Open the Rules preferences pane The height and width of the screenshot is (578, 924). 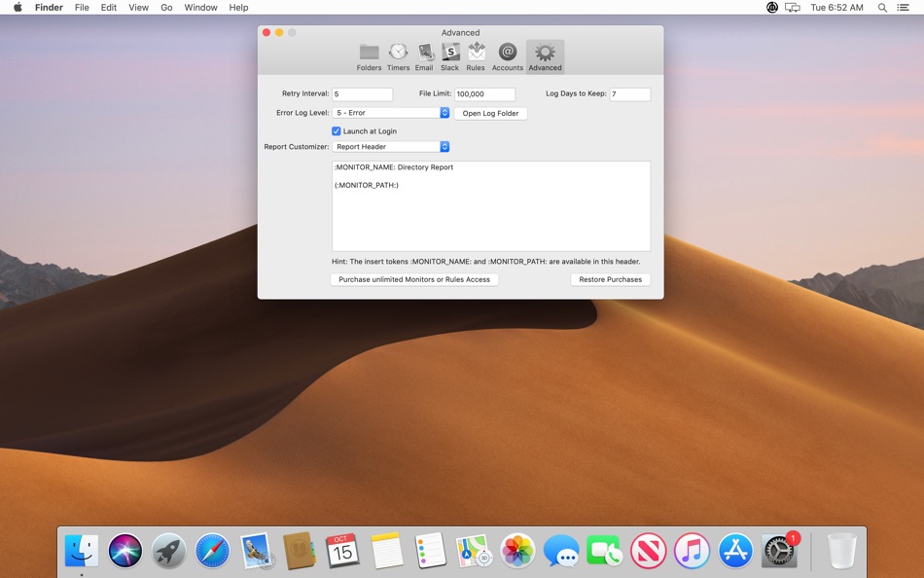pos(476,57)
